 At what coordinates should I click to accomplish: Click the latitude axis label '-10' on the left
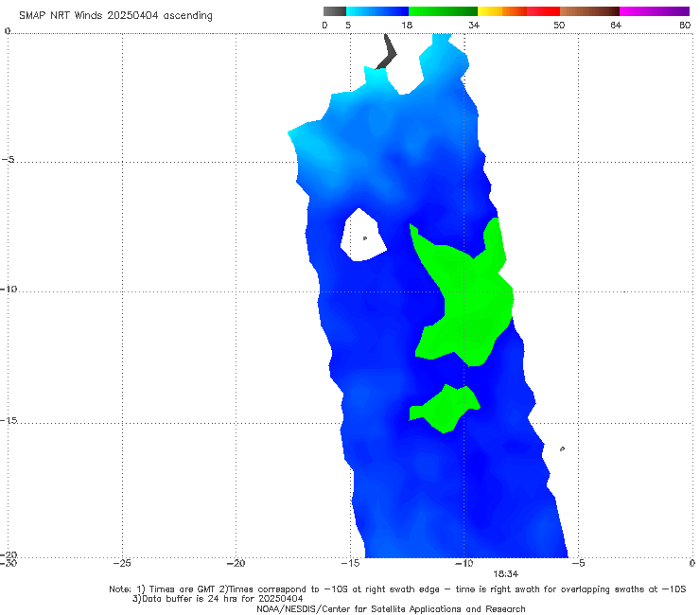tap(9, 289)
